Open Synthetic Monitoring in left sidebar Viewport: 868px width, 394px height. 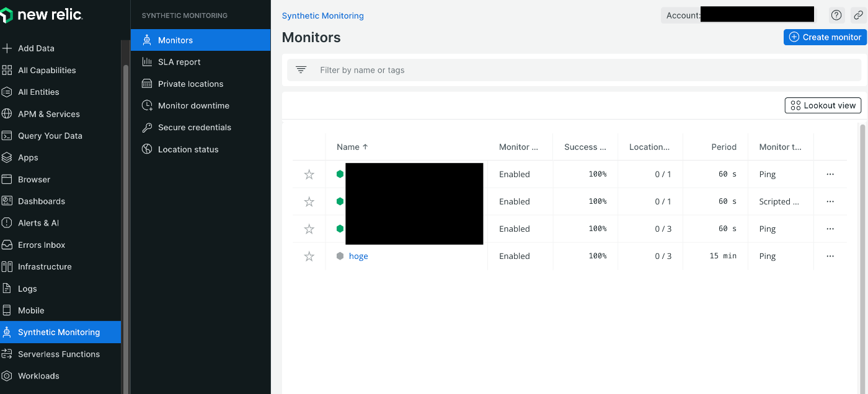61,332
